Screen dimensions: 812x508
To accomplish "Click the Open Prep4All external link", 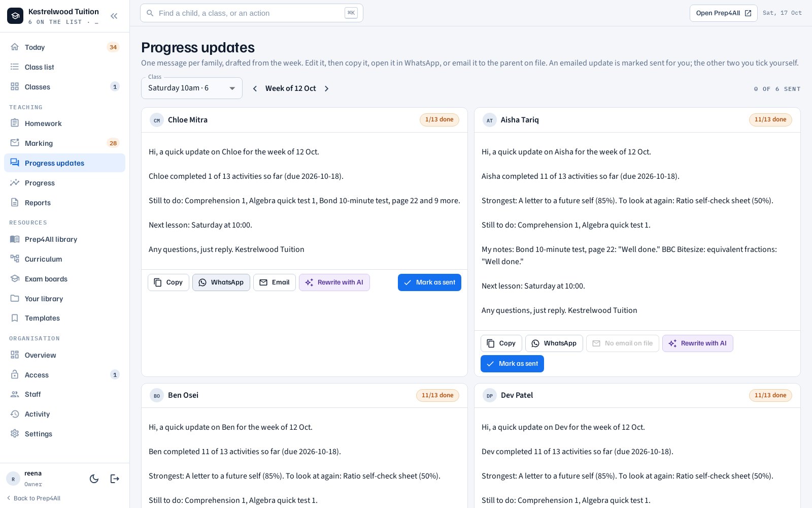I will (723, 13).
